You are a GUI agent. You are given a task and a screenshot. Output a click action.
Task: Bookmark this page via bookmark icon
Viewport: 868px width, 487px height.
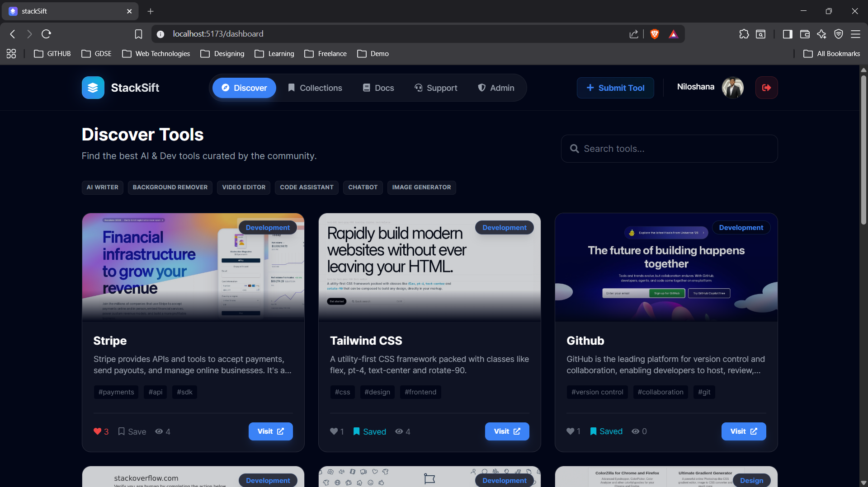point(138,34)
